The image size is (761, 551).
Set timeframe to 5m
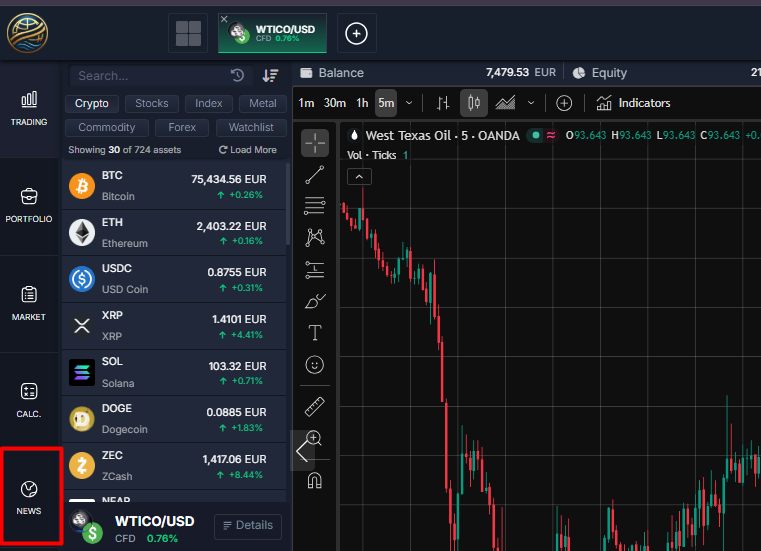386,103
